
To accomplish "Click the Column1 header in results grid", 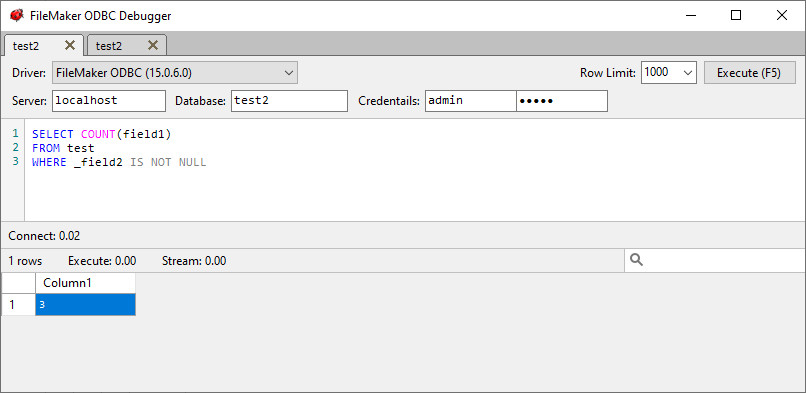I will 85,283.
